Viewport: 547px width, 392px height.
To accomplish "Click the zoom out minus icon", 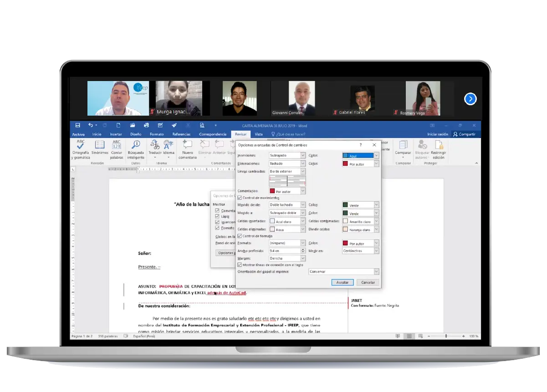I will tap(429, 336).
